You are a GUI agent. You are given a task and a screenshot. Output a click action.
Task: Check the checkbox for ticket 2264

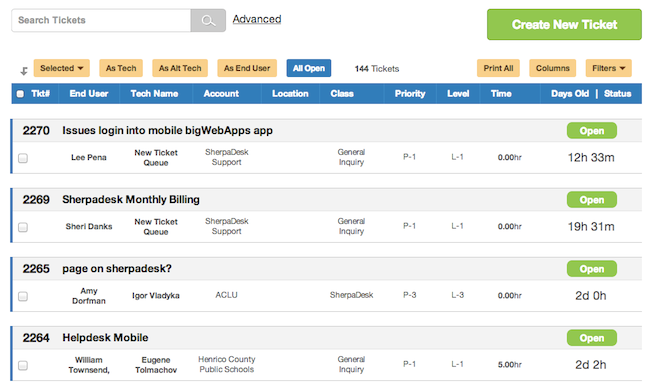(23, 365)
